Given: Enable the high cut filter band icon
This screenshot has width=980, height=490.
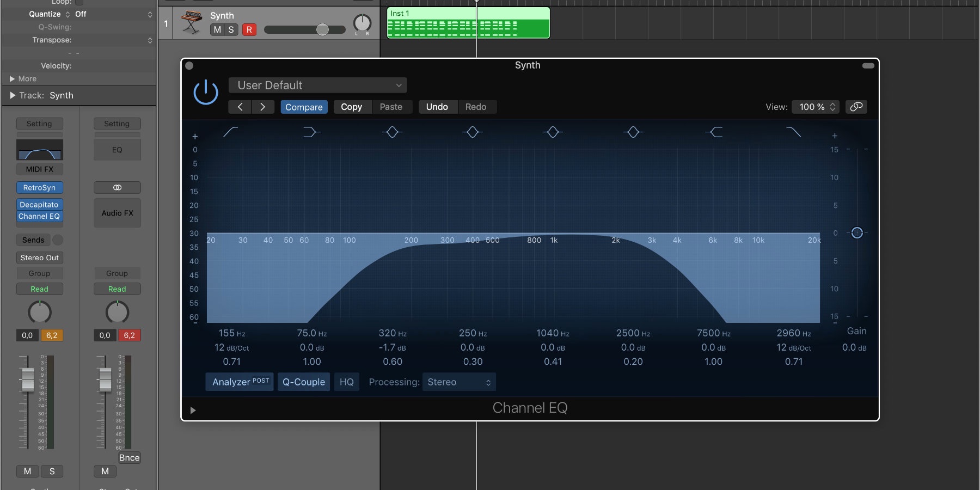Looking at the screenshot, I should 794,132.
